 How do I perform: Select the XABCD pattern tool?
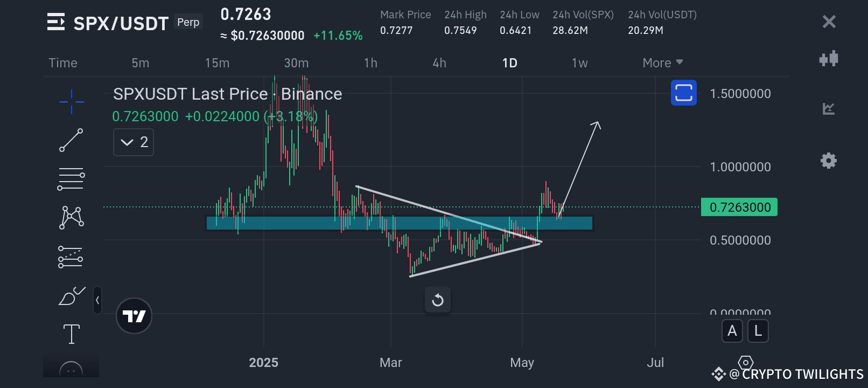point(71,218)
